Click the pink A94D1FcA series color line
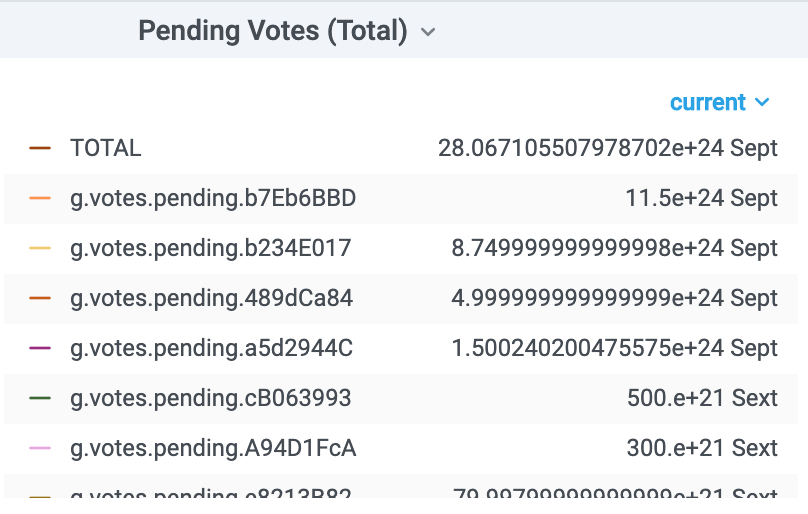 [40, 448]
